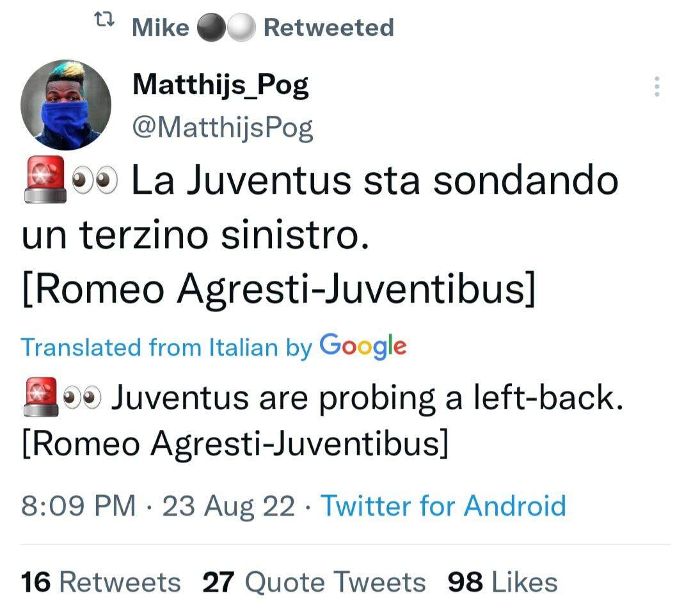691x616 pixels.
Task: Click the Matthijs_Pog display name
Action: pos(220,84)
